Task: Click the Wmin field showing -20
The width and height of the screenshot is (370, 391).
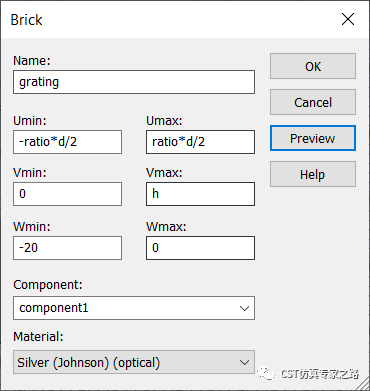Action: pyautogui.click(x=67, y=248)
